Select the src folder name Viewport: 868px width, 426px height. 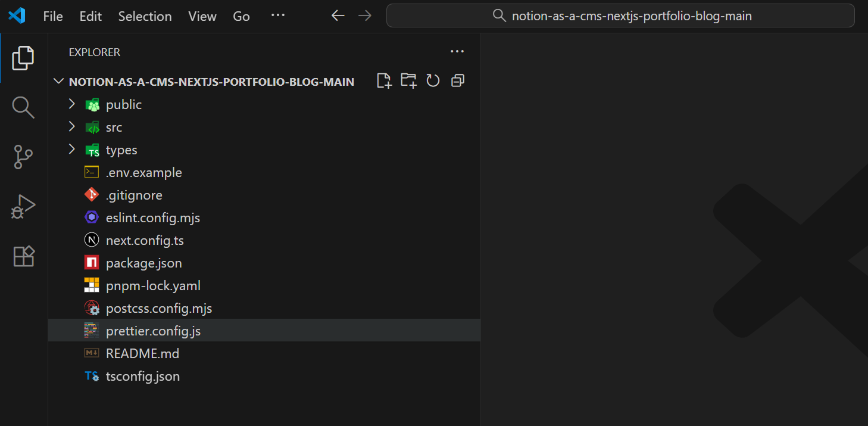(x=114, y=128)
